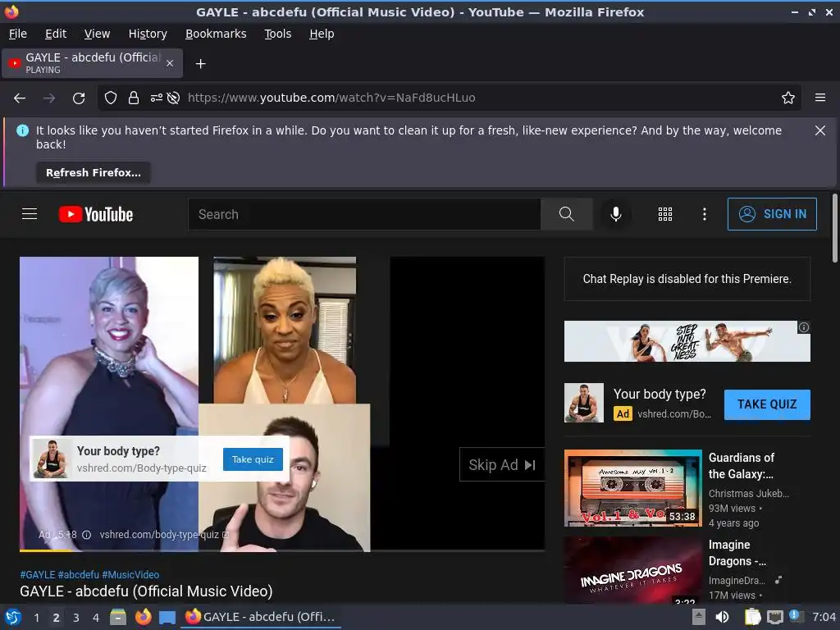
Task: Bookmark this page with the star icon
Action: point(787,98)
